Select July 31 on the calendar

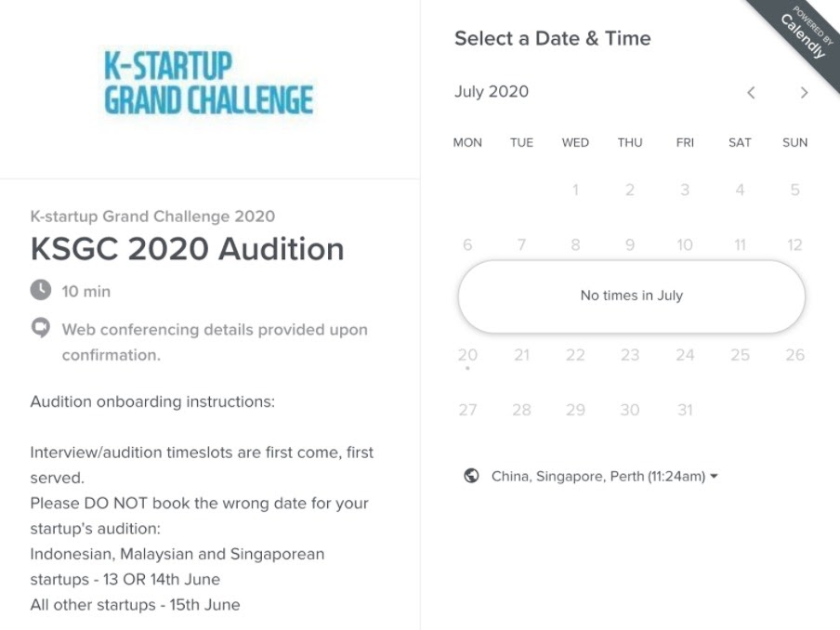pyautogui.click(x=685, y=410)
